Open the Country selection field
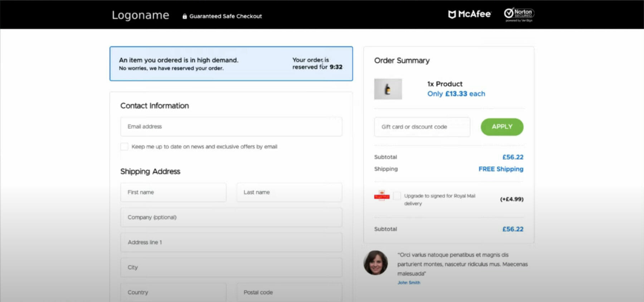Screen dimensions: 644x302 (x=173, y=292)
